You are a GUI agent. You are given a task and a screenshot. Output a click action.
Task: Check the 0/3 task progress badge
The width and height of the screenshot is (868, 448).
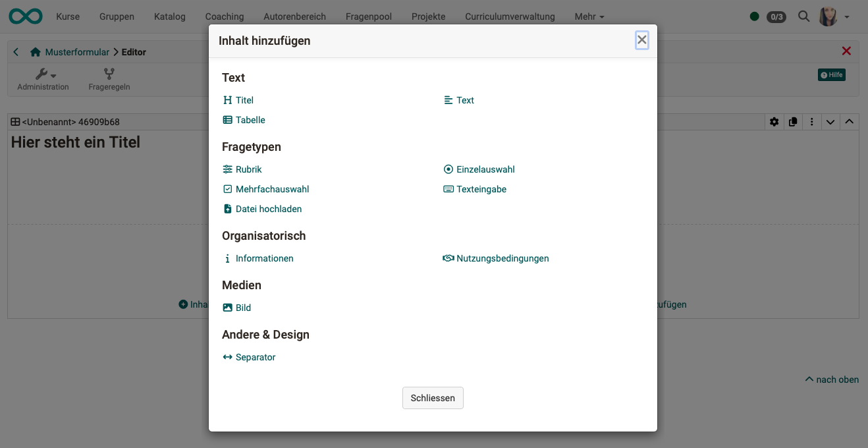pos(776,16)
